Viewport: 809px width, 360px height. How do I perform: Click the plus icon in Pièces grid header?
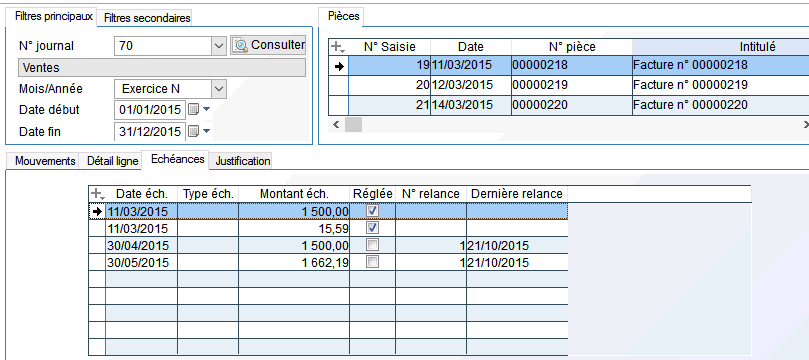(x=337, y=47)
